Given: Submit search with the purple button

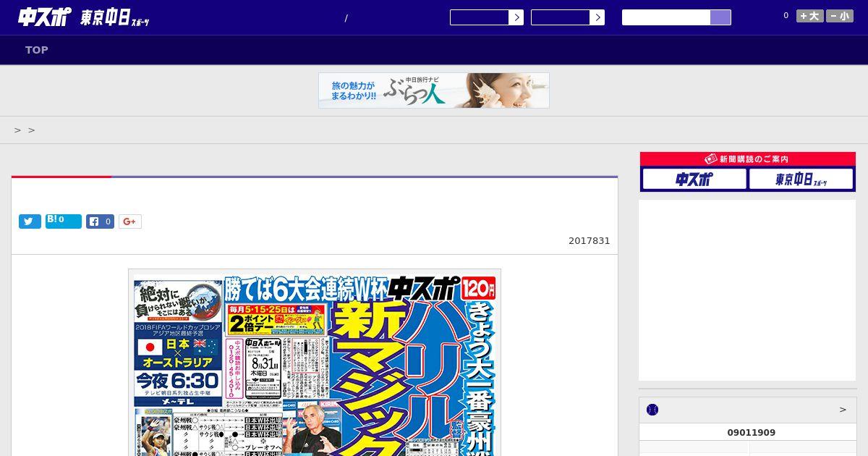Looking at the screenshot, I should [720, 17].
